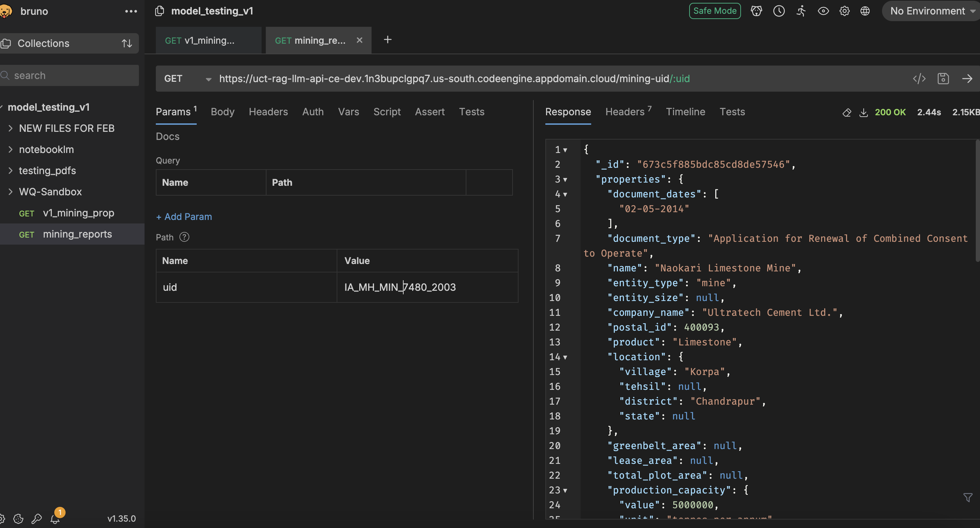This screenshot has width=980, height=528.
Task: Click the save request disk icon
Action: click(x=943, y=79)
